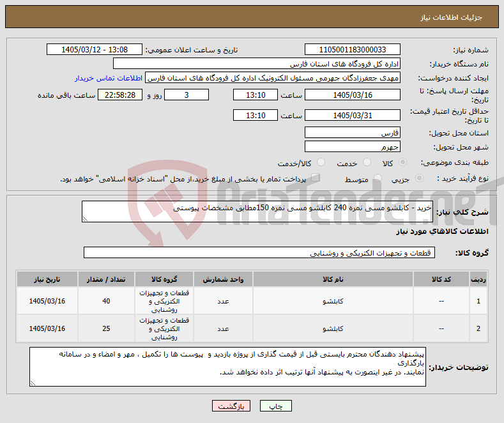Click the کد کالا column header
The width and height of the screenshot is (504, 423).
pyautogui.click(x=441, y=279)
